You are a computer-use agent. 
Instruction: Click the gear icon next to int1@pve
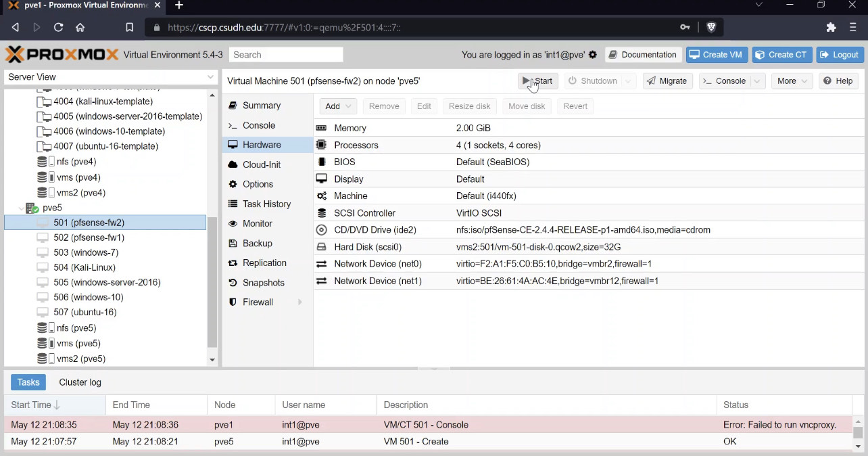tap(593, 55)
